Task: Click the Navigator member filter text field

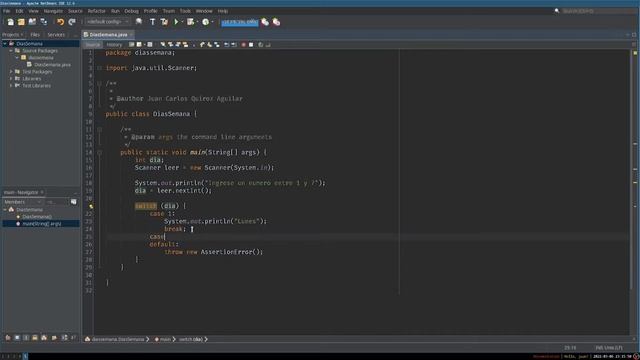Action: tap(56, 202)
